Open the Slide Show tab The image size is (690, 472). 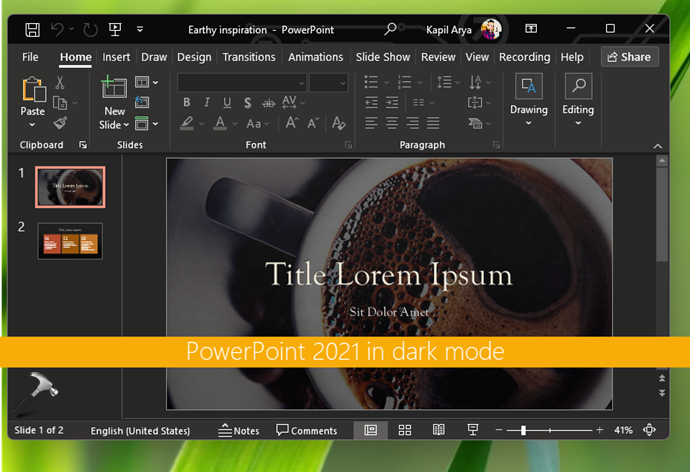[x=383, y=57]
